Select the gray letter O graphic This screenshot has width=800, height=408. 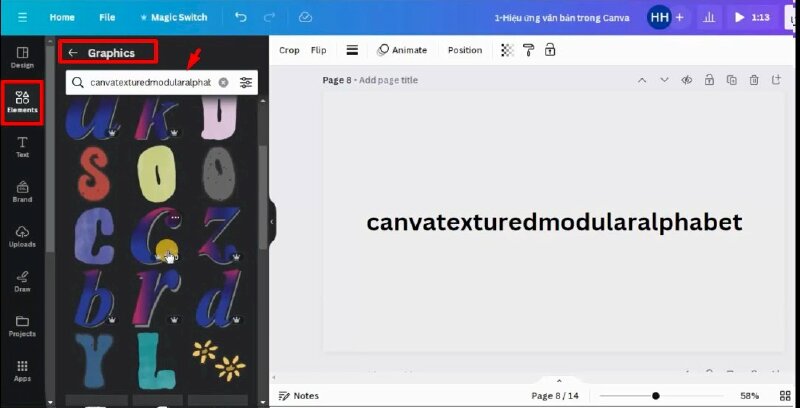[218, 174]
